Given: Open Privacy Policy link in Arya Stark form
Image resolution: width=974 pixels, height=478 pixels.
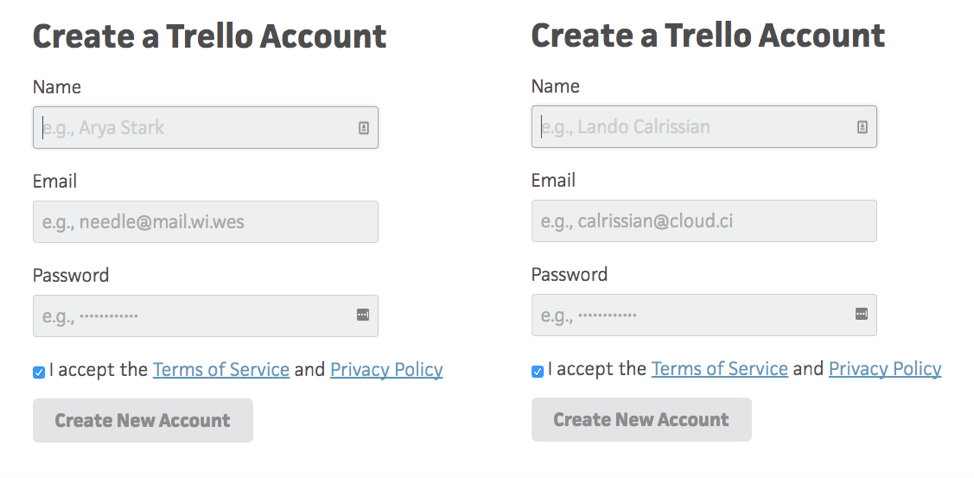Looking at the screenshot, I should pos(386,370).
